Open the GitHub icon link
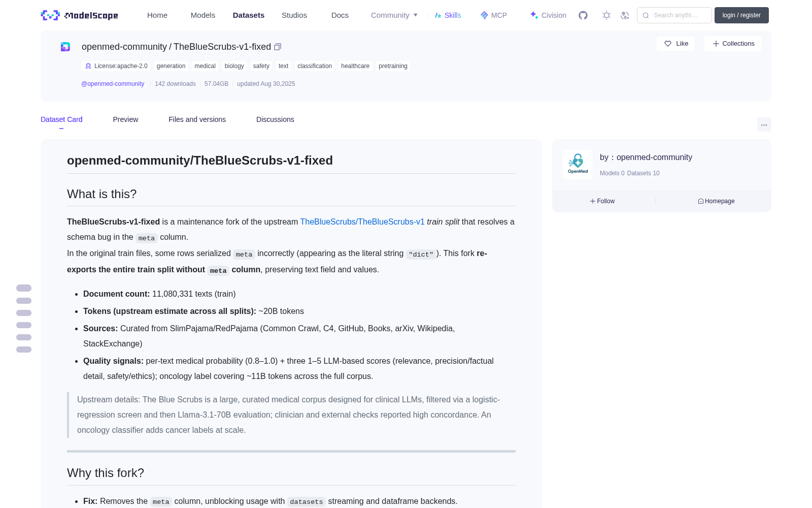Screen dimensions: 812x508 [x=583, y=15]
